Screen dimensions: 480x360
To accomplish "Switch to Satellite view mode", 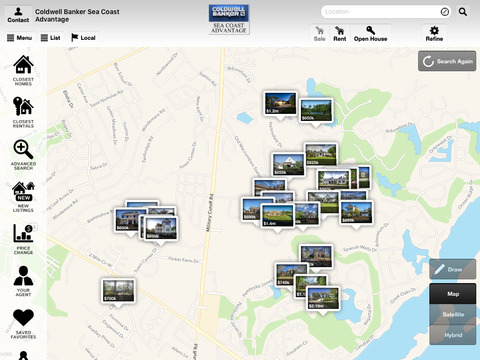I will [x=453, y=314].
